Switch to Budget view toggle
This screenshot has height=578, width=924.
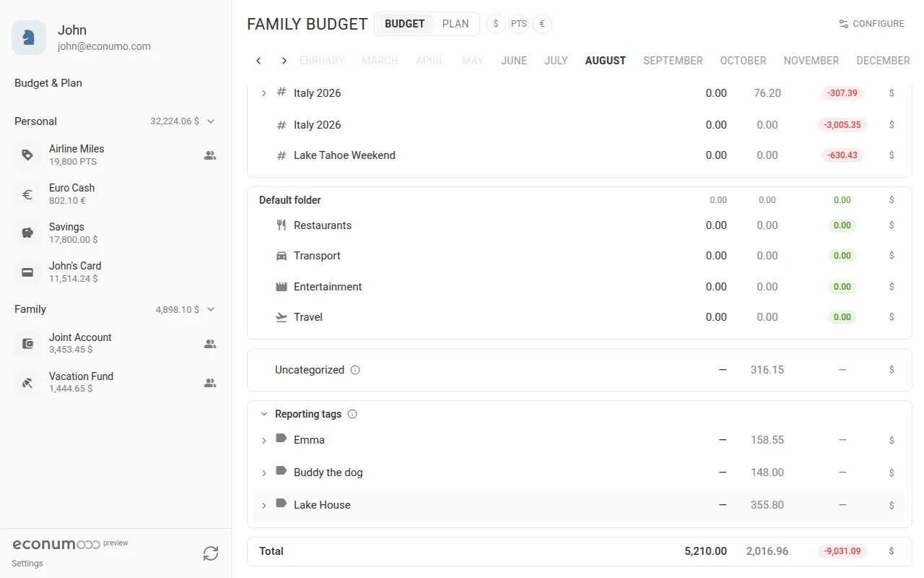coord(405,24)
